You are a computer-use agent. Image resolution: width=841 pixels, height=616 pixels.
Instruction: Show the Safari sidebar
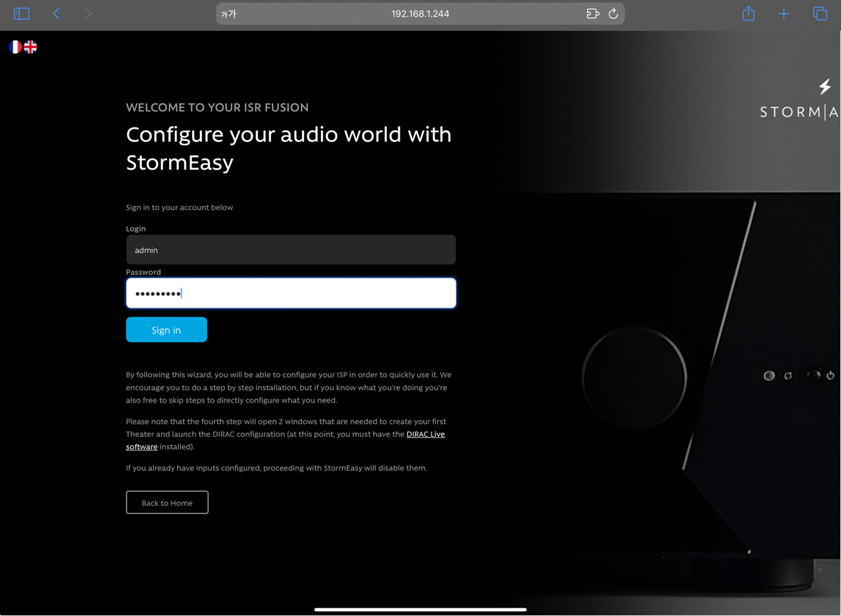(21, 14)
